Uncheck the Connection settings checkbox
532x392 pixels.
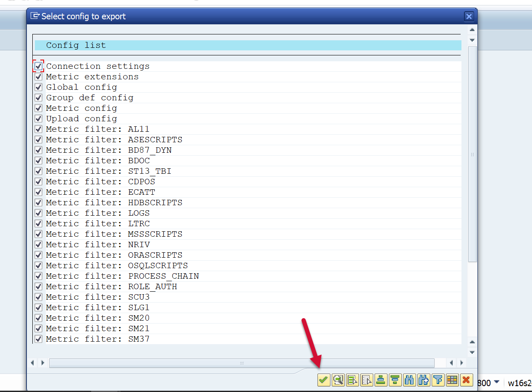point(39,66)
